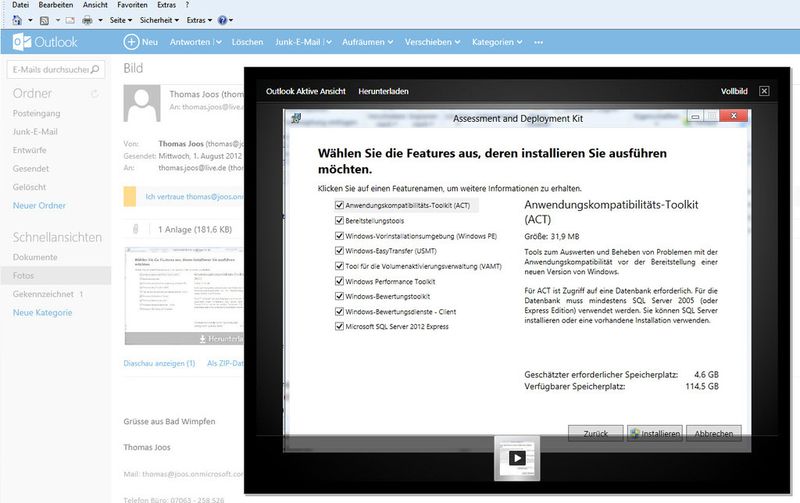This screenshot has height=503, width=800.
Task: Select the Fotos quick view
Action: pyautogui.click(x=56, y=275)
